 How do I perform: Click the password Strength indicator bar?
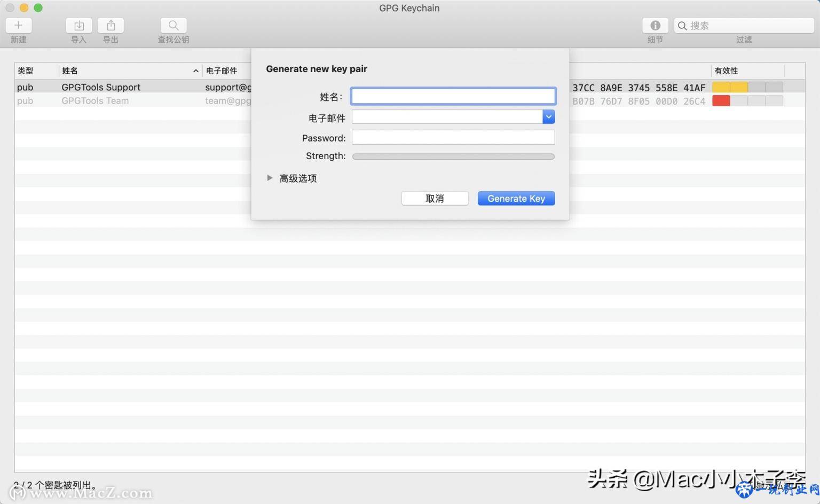[x=453, y=156]
